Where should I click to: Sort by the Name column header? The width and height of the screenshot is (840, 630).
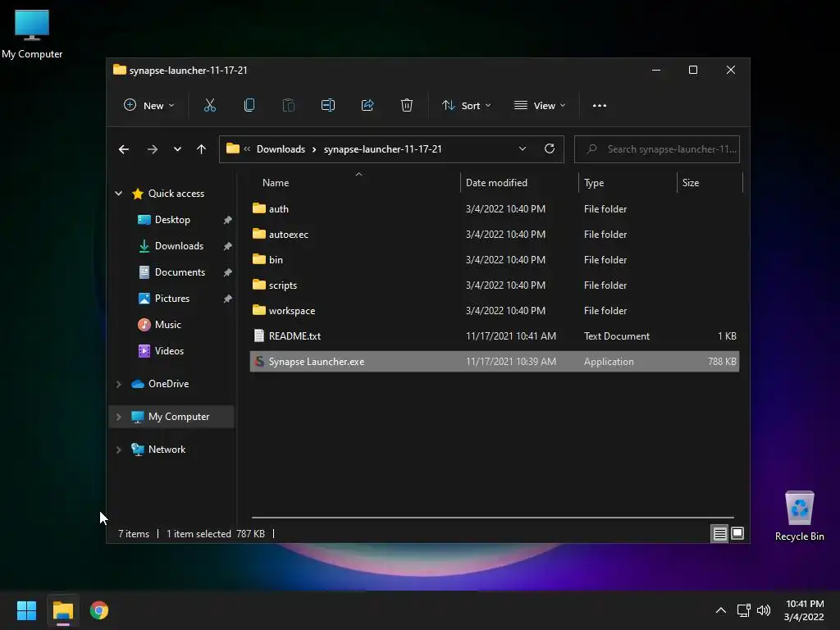pyautogui.click(x=276, y=183)
